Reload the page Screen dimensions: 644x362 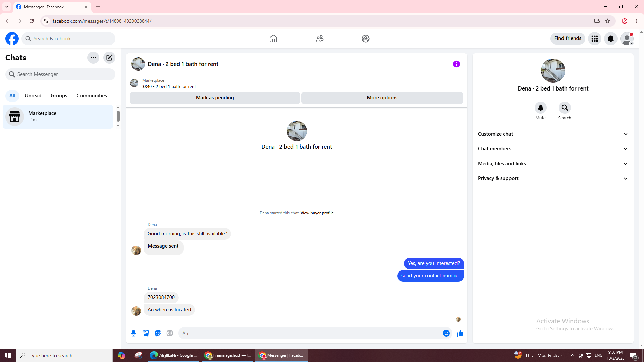point(32,21)
